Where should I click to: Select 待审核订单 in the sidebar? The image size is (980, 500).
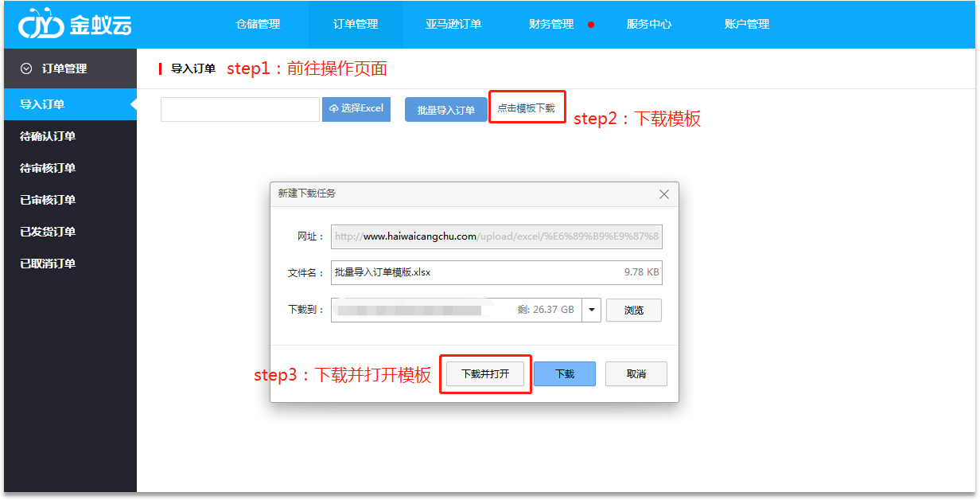click(48, 168)
